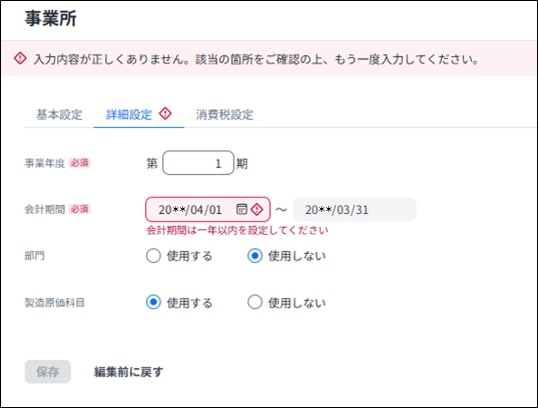Click the error text 会計期間は一年以内を設定してください
This screenshot has height=408, width=538.
[237, 230]
